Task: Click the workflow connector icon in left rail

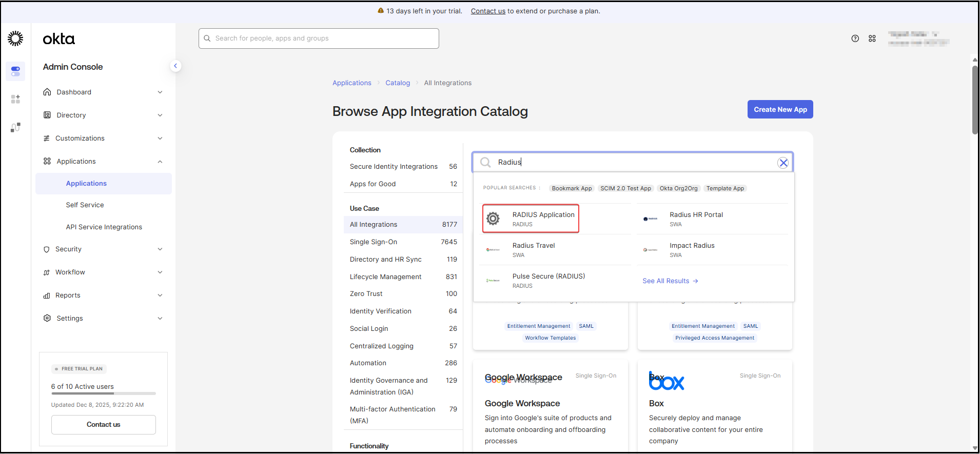Action: (x=15, y=127)
